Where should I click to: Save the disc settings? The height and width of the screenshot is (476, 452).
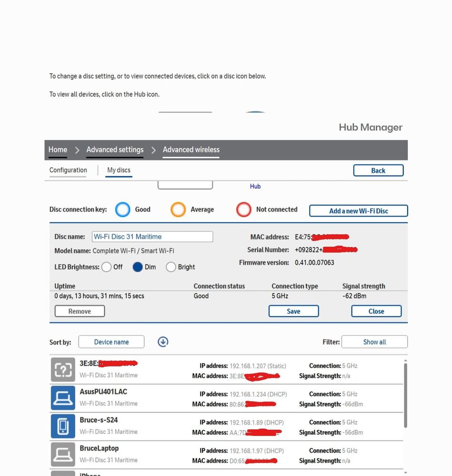point(294,311)
